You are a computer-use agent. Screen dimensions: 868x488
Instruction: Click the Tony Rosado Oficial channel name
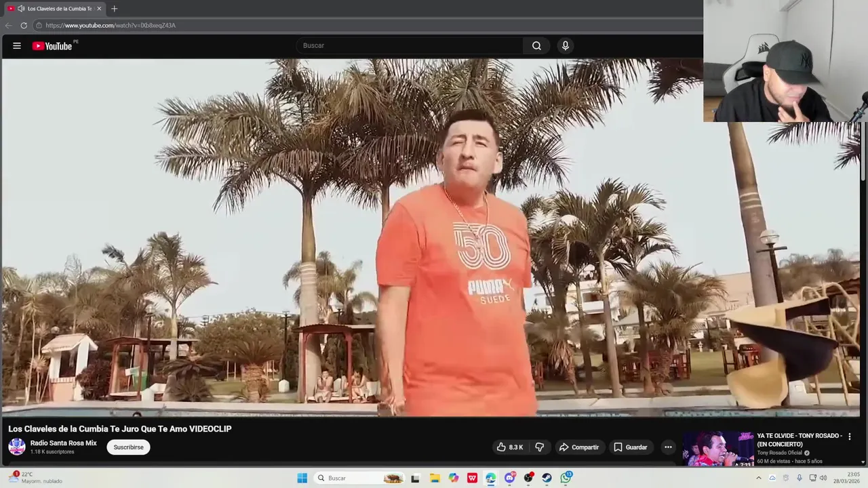click(x=780, y=453)
